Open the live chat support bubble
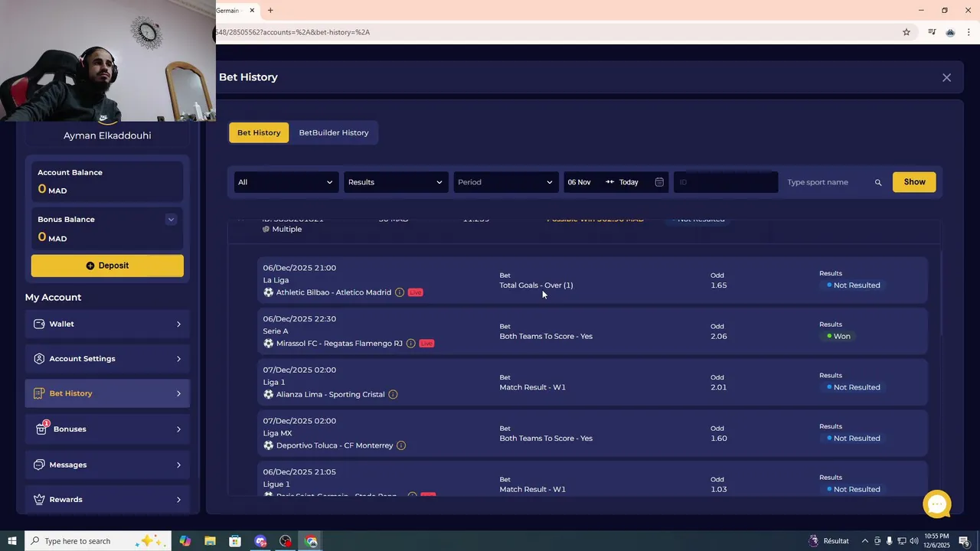 pyautogui.click(x=937, y=504)
